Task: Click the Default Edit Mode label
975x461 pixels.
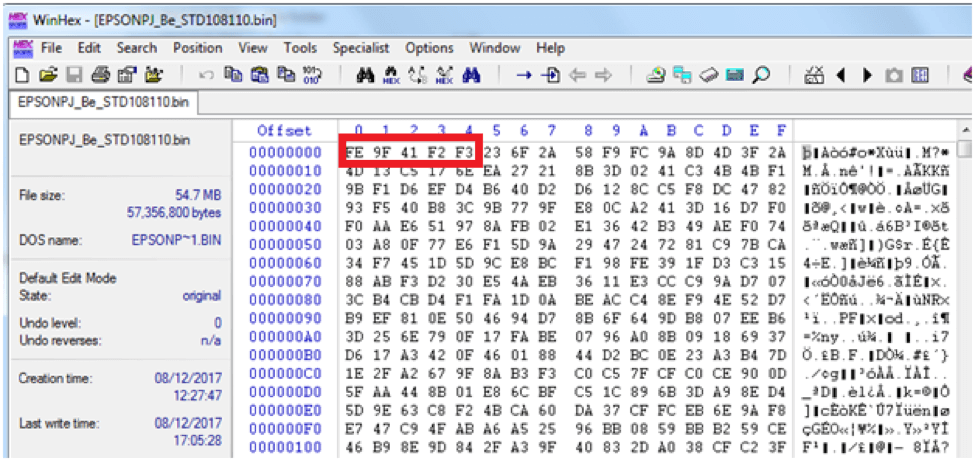Action: click(x=68, y=277)
